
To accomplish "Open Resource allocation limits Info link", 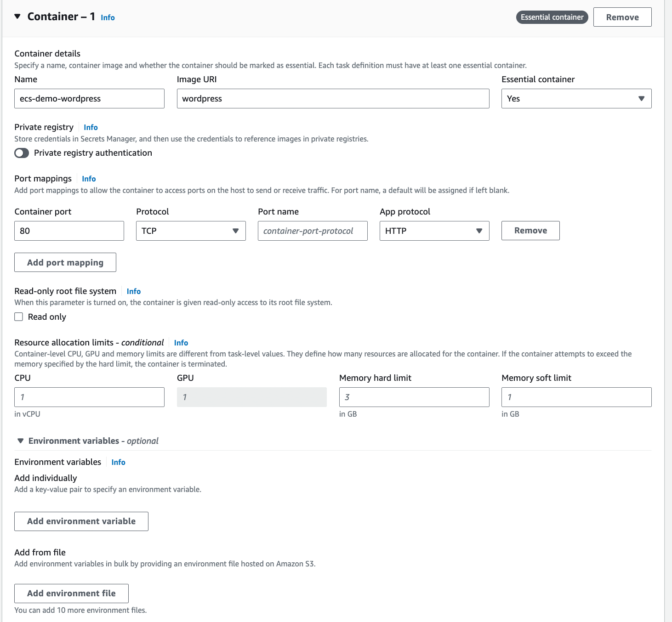I will (181, 343).
